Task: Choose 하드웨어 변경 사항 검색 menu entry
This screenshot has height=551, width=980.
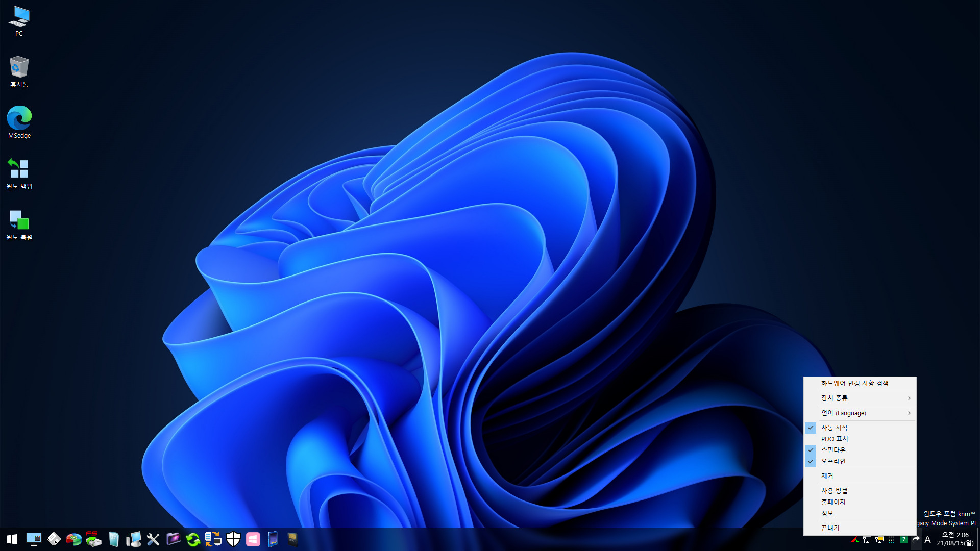Action: [x=860, y=383]
